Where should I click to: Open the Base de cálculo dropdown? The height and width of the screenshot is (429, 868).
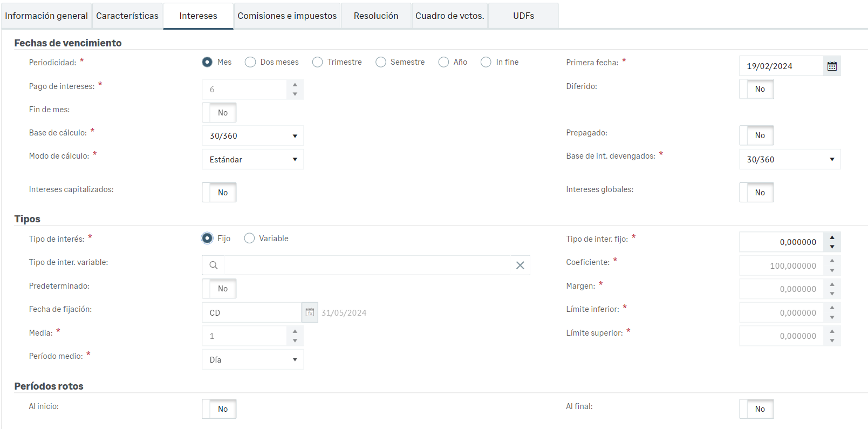click(252, 136)
